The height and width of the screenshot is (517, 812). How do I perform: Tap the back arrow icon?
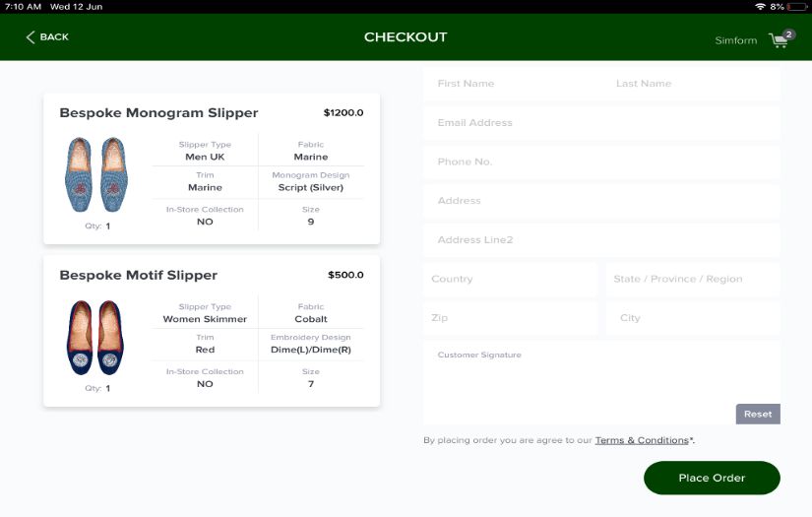[31, 37]
